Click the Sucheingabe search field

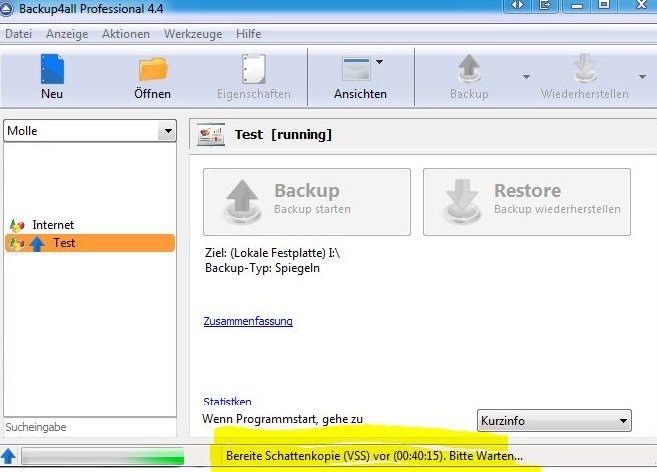click(90, 427)
